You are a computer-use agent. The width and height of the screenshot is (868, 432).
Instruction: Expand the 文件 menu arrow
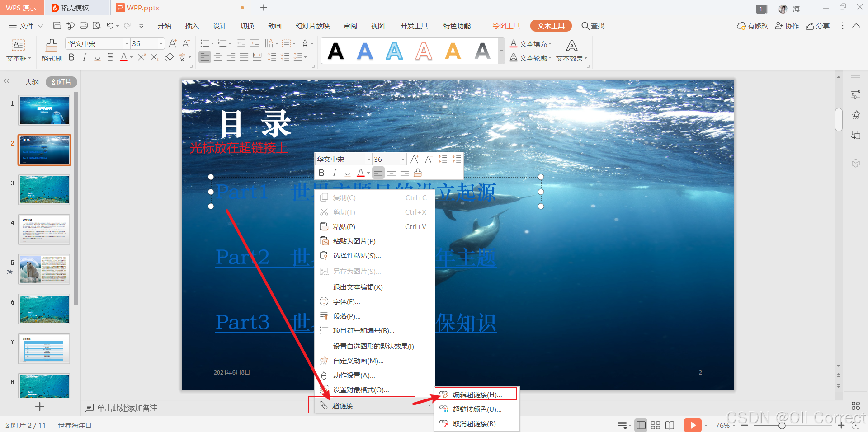pos(40,26)
